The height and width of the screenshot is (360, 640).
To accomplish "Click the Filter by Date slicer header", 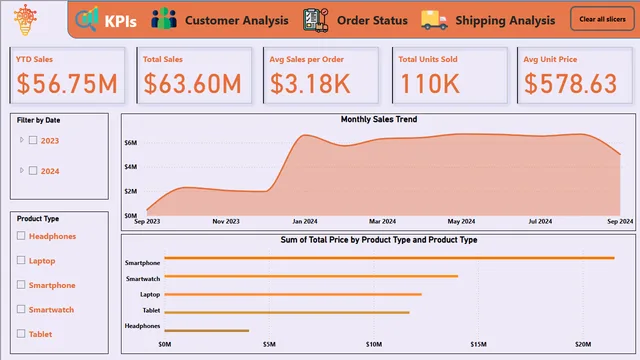I will (x=38, y=120).
